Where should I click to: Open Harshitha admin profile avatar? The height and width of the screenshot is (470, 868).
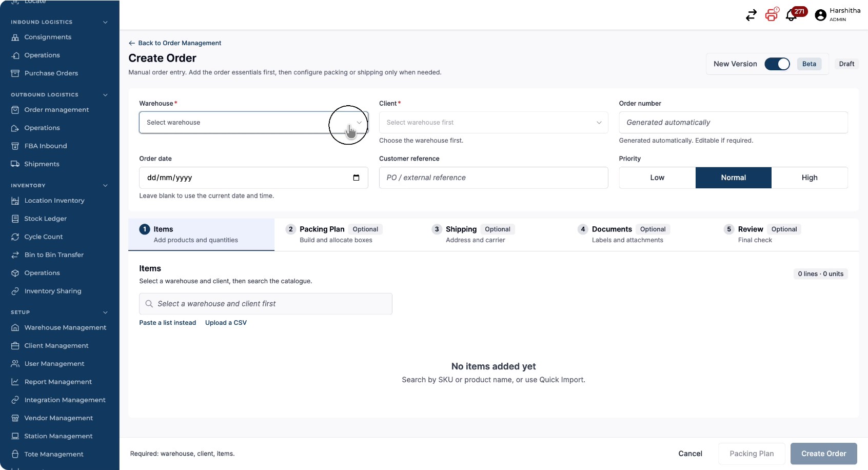[x=821, y=15]
